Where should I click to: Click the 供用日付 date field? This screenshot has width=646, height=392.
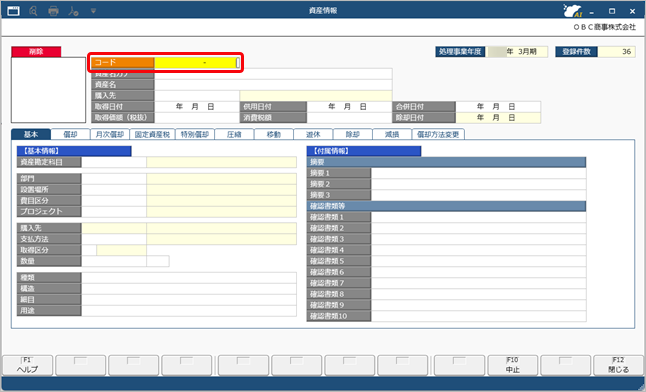click(x=349, y=106)
